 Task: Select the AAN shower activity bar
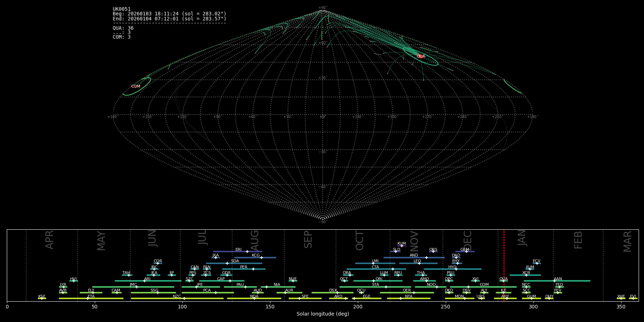pyautogui.click(x=572, y=281)
